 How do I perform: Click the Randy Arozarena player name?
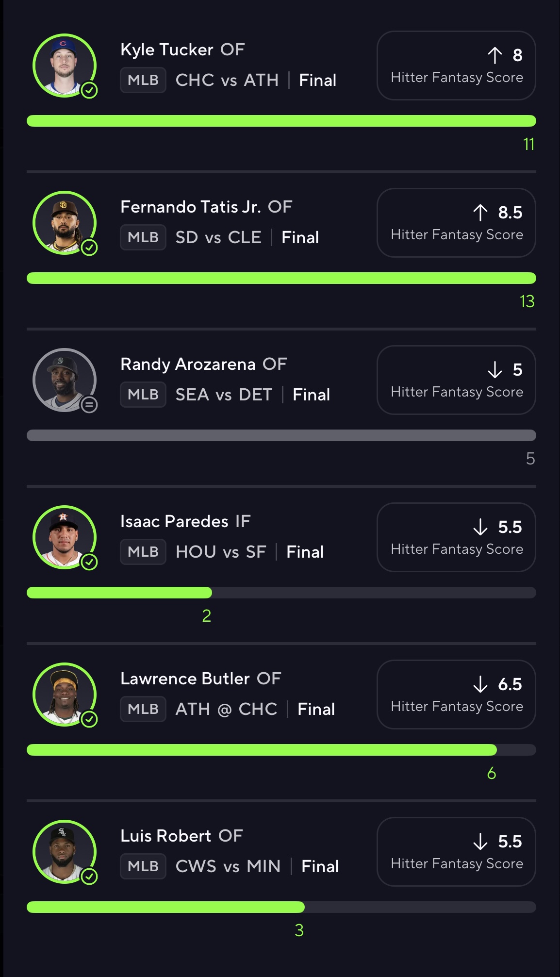188,364
